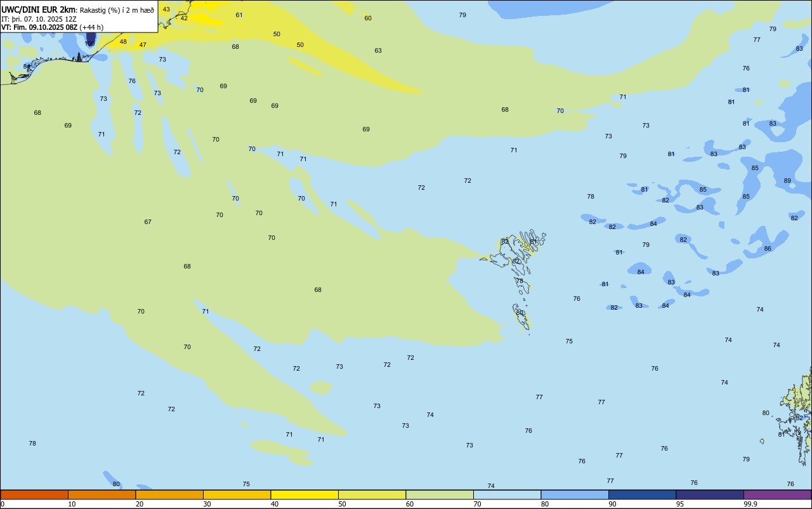The image size is (812, 509).
Task: Click the 'UWC/DINI EUR 2km' title text
Action: click(38, 10)
